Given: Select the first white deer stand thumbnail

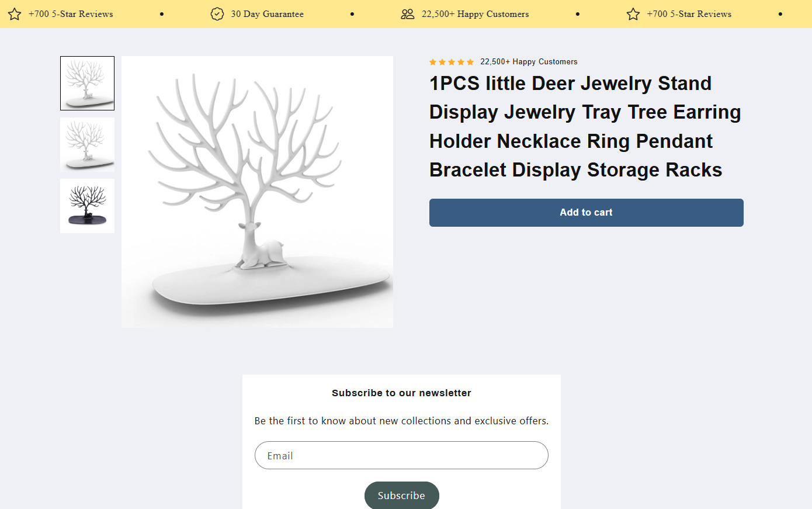Looking at the screenshot, I should [87, 83].
